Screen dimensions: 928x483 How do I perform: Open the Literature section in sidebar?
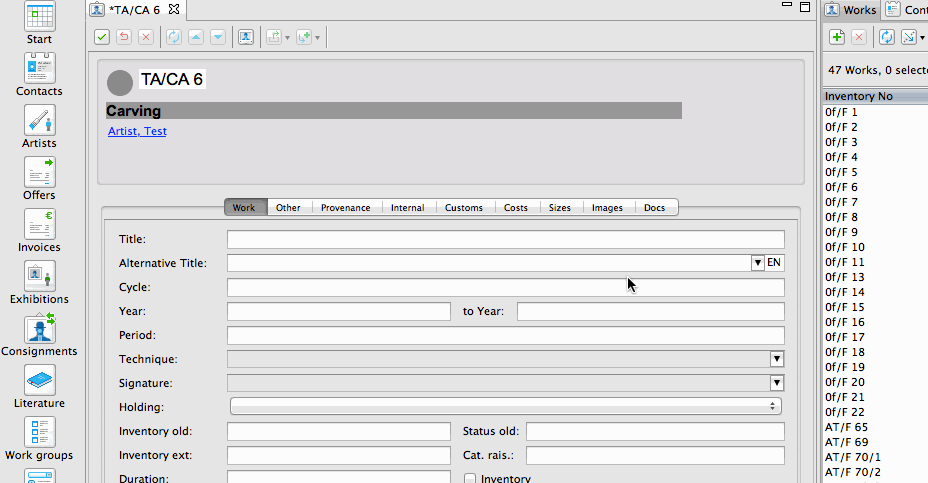pos(39,387)
